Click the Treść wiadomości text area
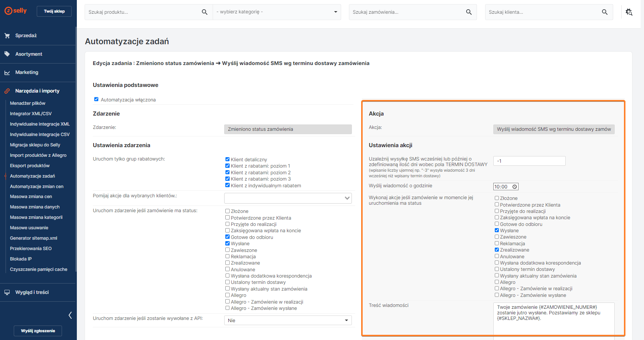644x340 pixels. [553, 319]
